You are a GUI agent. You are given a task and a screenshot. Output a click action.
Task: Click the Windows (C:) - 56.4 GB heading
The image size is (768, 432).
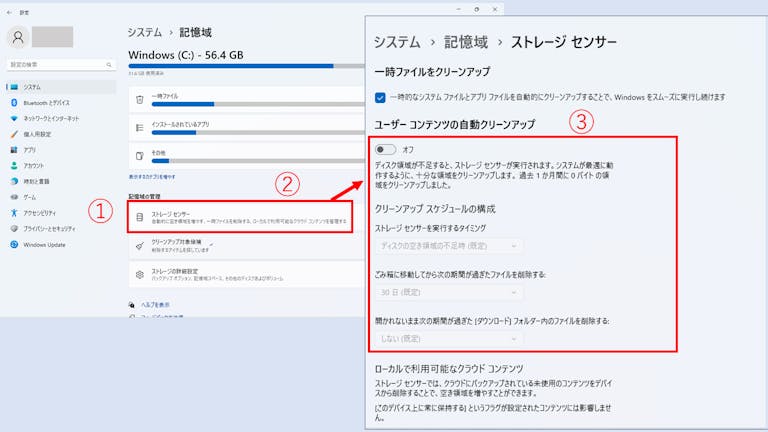[x=186, y=55]
